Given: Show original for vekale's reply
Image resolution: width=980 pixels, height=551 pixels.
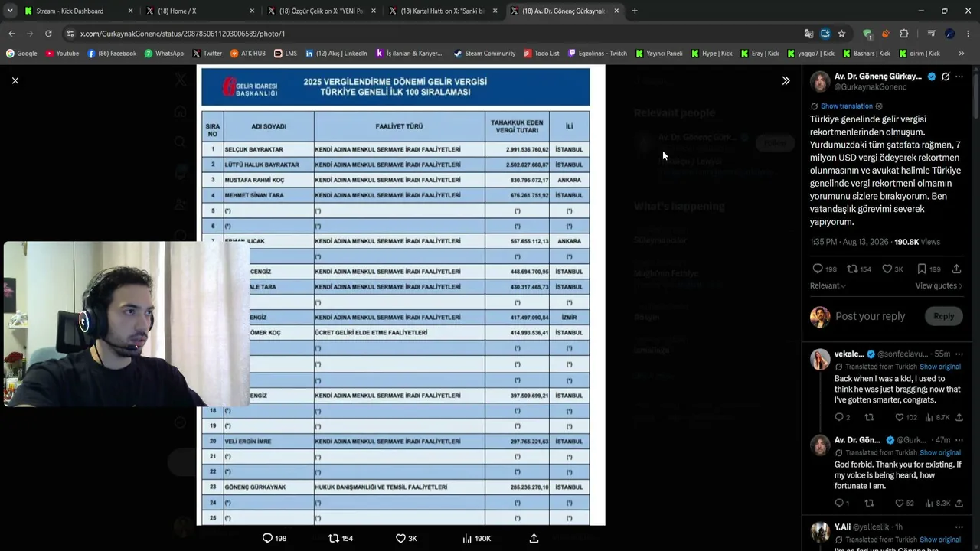Looking at the screenshot, I should click(x=939, y=367).
